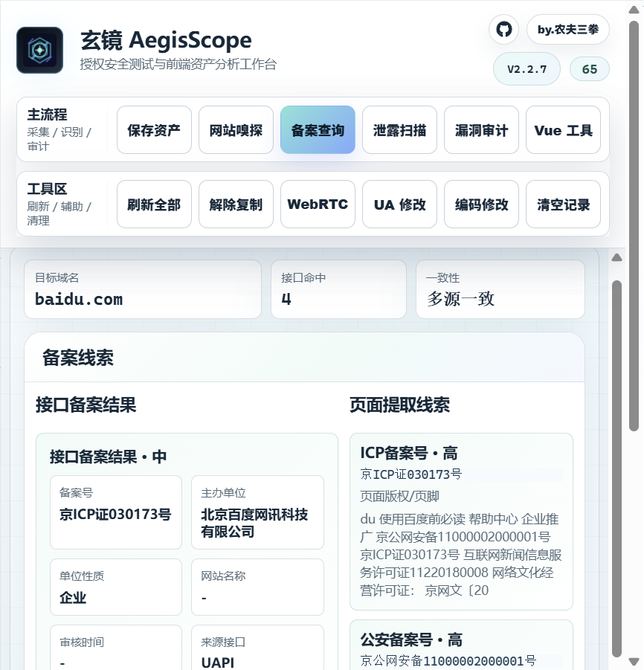
Task: Click the 多源一致 consistency value
Action: click(x=460, y=299)
